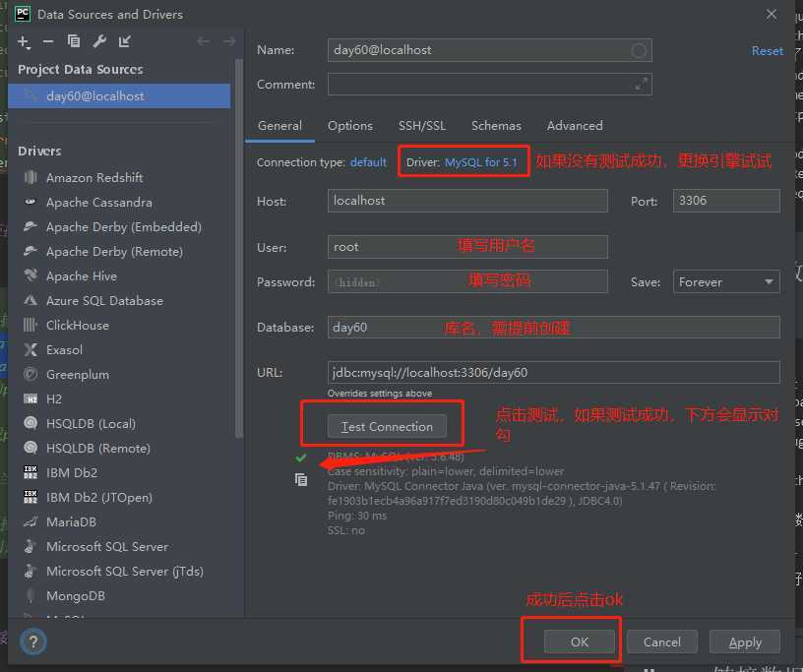Confirm with the OK button
Viewport: 803px width, 672px height.
tap(580, 641)
